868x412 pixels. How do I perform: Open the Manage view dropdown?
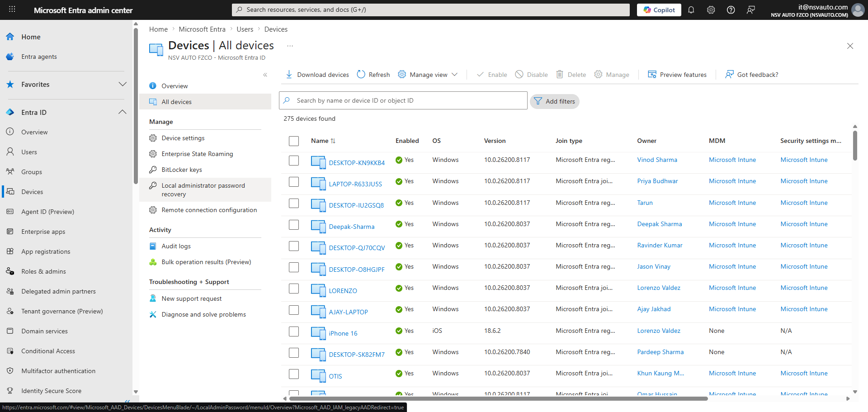[428, 75]
